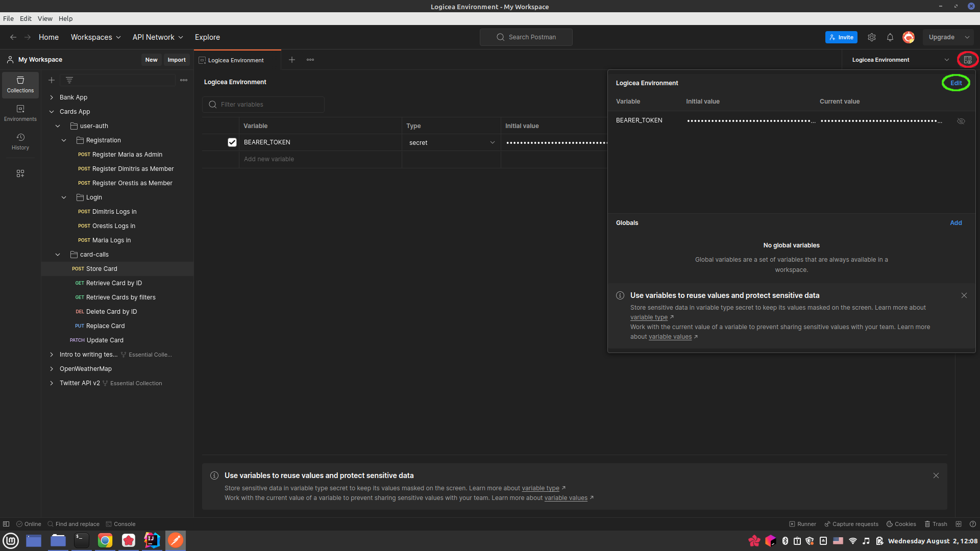Open the View menu
The width and height of the screenshot is (980, 551).
click(45, 18)
